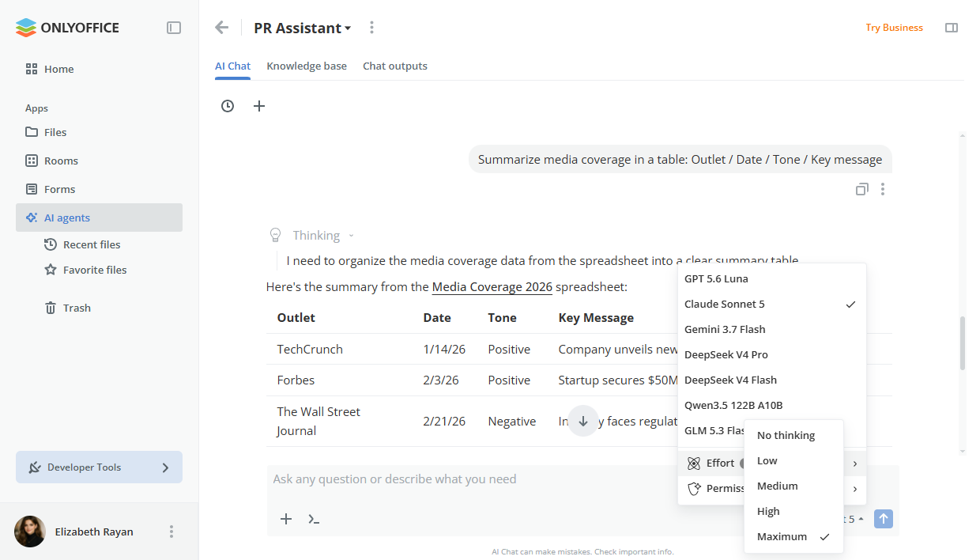Viewport: 980px width, 560px height.
Task: Set effort to Maximum
Action: coord(793,536)
